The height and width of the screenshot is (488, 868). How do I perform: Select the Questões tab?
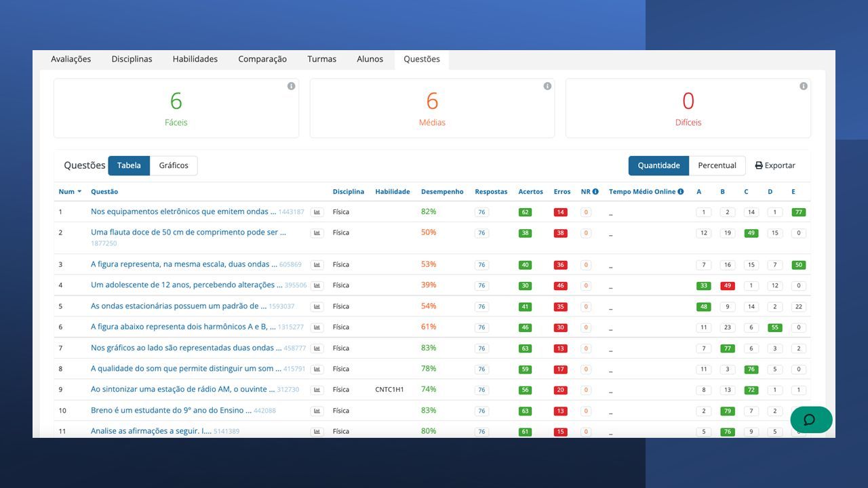(422, 59)
